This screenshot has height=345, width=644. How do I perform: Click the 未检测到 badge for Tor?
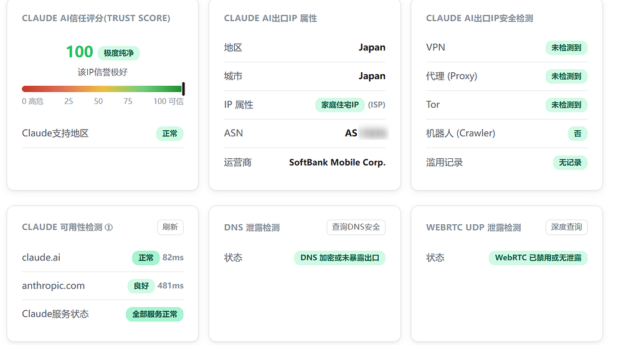click(566, 105)
